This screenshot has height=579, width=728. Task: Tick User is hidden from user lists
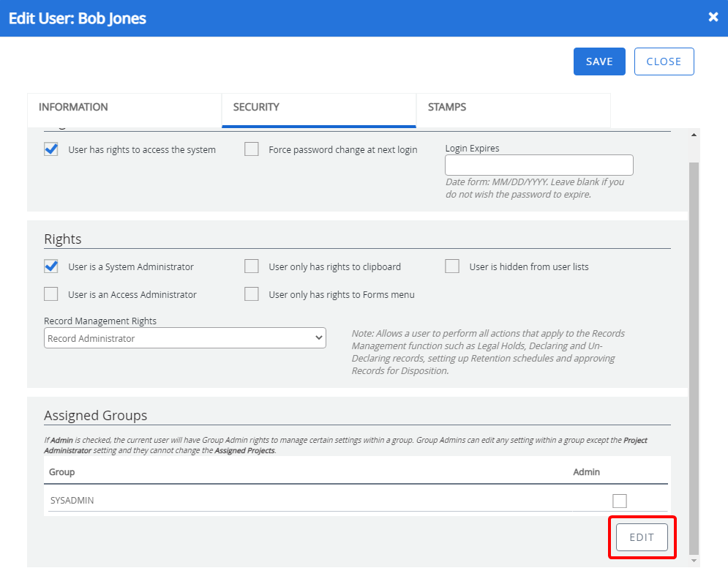coord(452,266)
